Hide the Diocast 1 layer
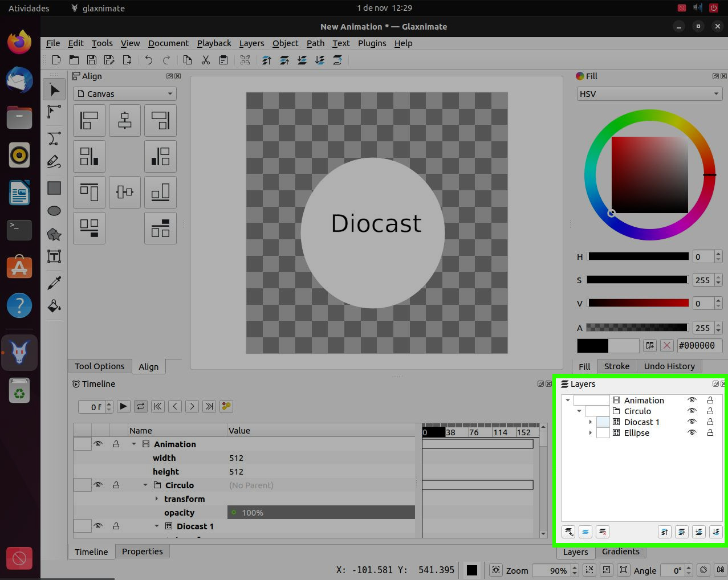 (x=692, y=422)
